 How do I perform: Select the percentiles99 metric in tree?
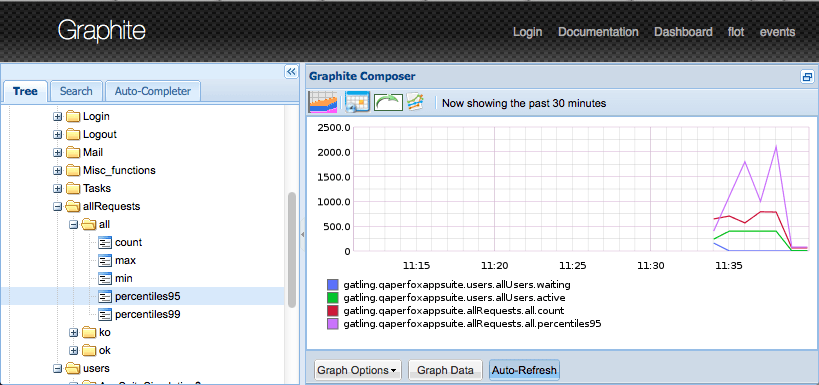pyautogui.click(x=148, y=314)
